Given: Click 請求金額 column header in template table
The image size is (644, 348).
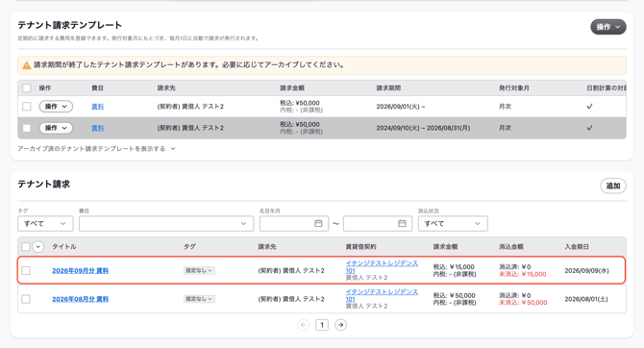Looking at the screenshot, I should (x=292, y=87).
